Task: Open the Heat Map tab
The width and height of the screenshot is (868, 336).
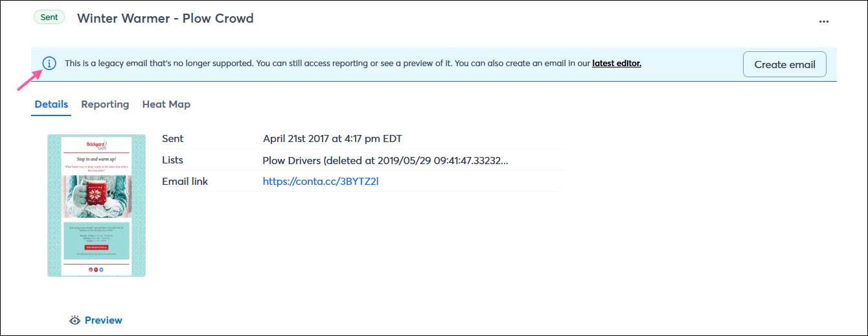Action: point(166,104)
